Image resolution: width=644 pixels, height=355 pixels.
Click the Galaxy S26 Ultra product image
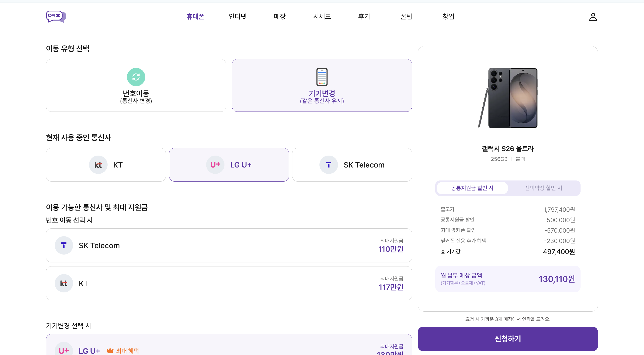pyautogui.click(x=508, y=98)
